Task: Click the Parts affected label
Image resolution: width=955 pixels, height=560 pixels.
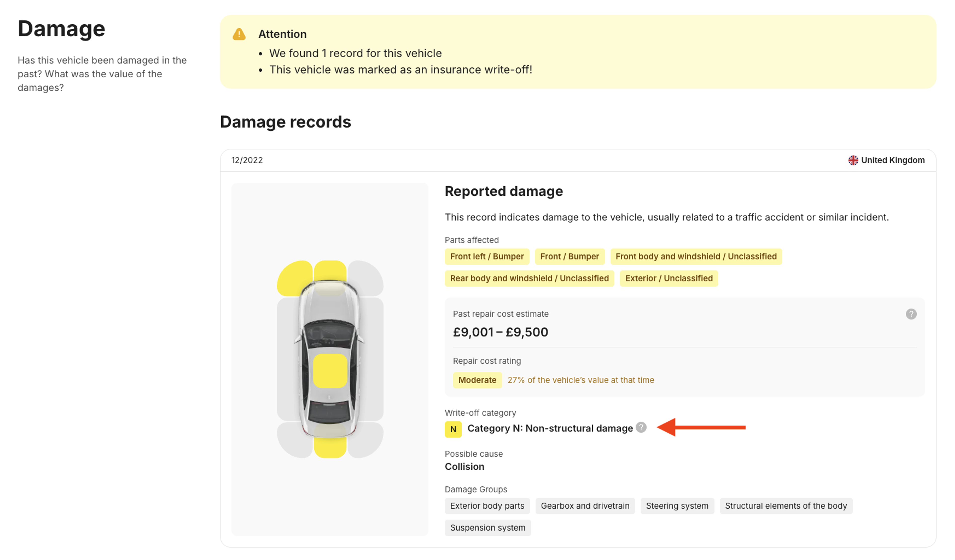Action: 472,240
